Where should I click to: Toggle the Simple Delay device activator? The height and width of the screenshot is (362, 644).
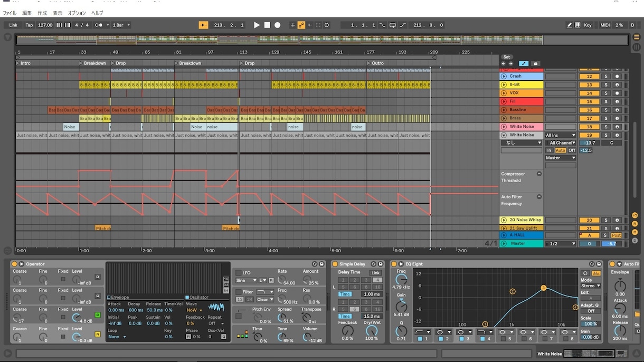(x=335, y=264)
